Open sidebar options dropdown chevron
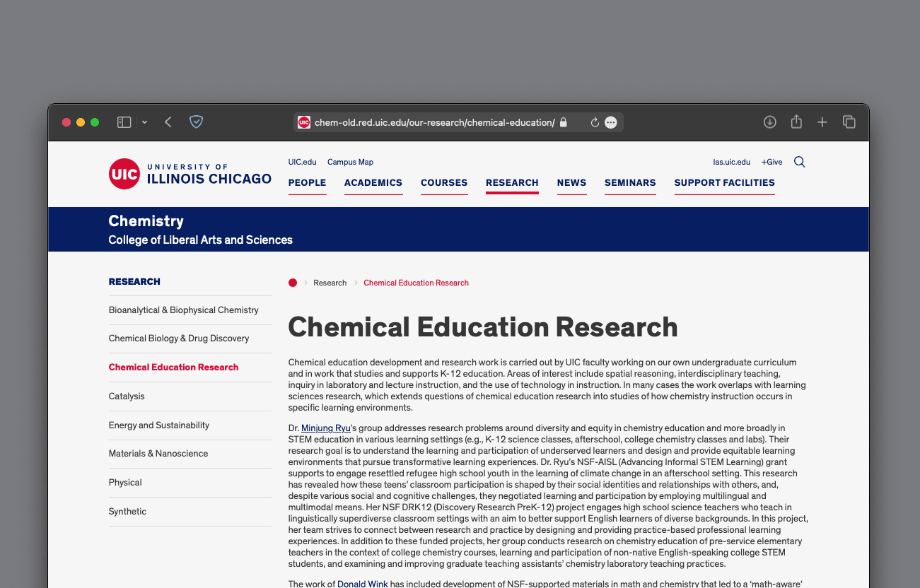 (x=144, y=122)
